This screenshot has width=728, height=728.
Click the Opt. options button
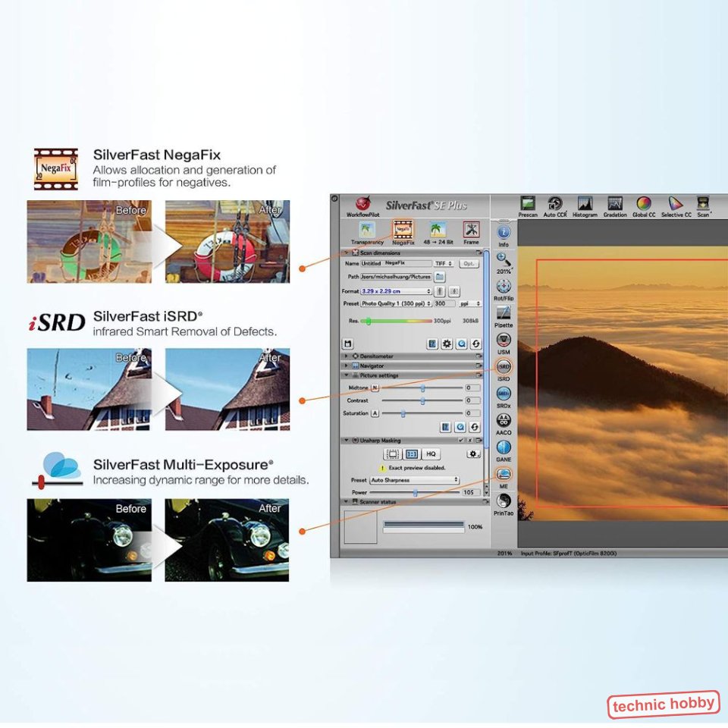[470, 263]
